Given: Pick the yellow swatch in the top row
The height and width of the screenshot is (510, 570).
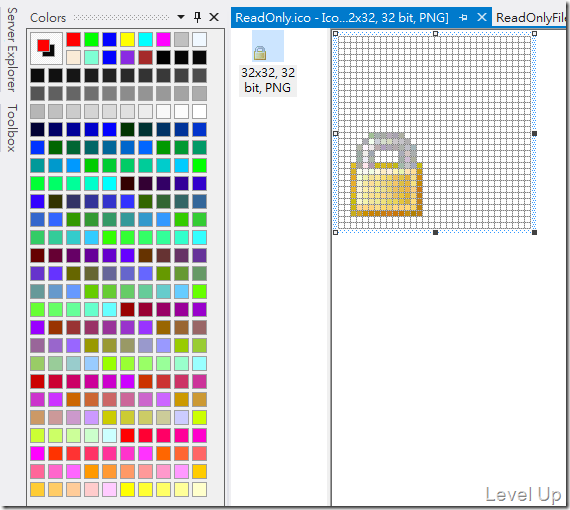Looking at the screenshot, I should pos(127,40).
